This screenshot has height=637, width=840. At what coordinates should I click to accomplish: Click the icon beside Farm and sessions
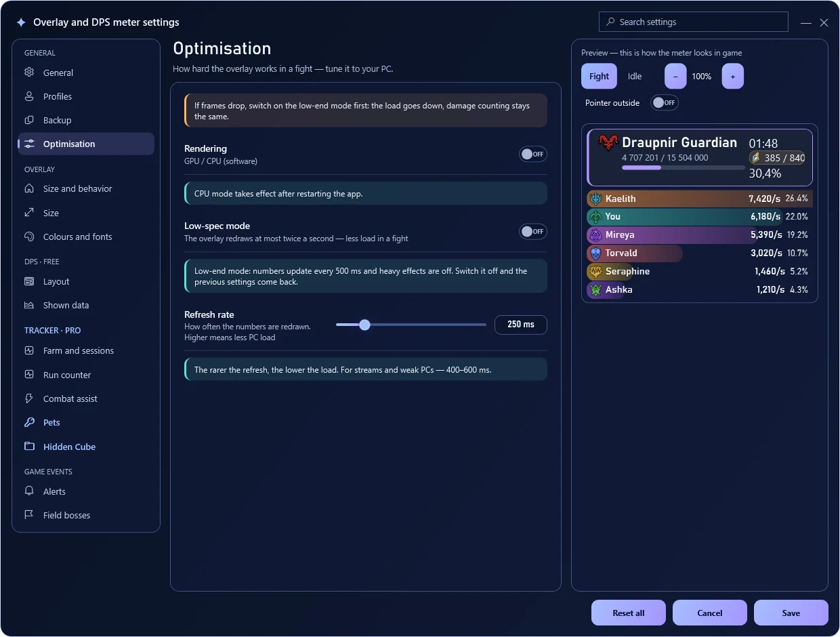29,350
